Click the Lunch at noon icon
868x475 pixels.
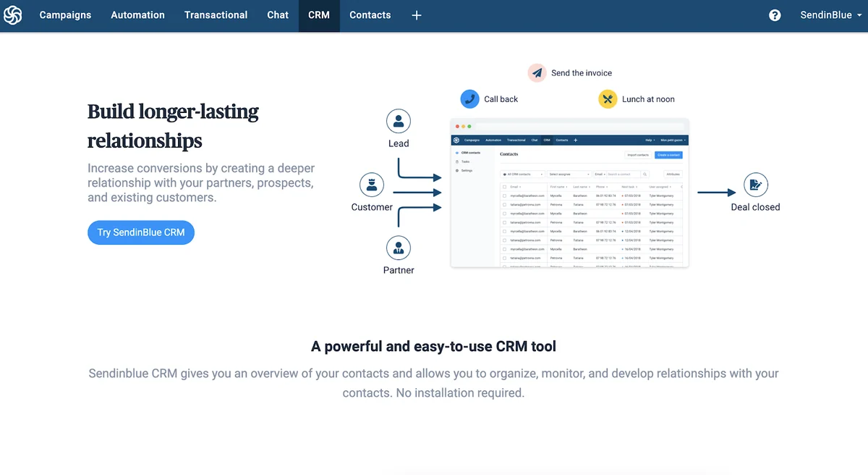tap(608, 99)
